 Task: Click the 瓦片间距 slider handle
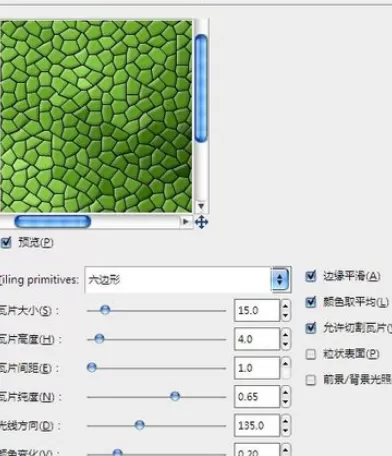[92, 368]
